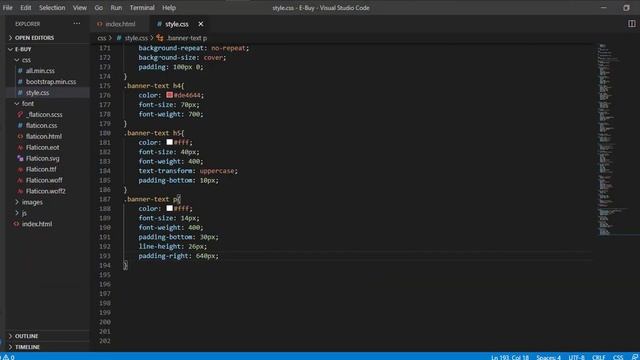Open the Terminal menu

(142, 8)
